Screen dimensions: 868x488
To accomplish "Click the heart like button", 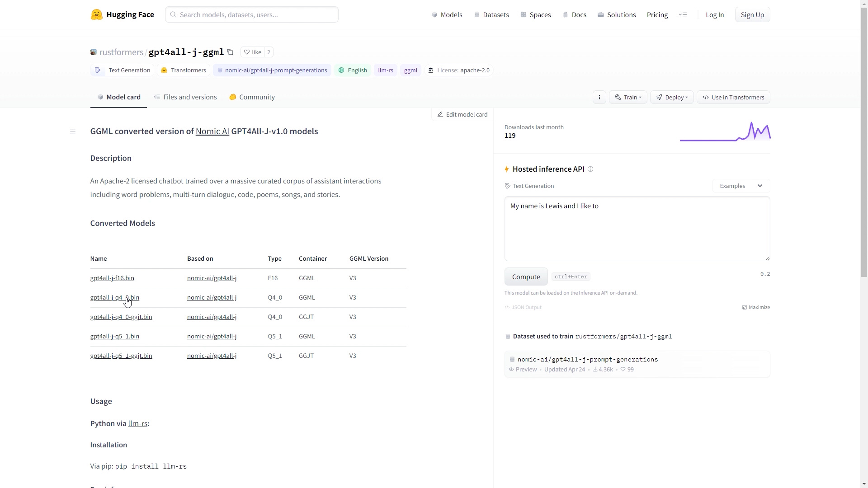I will click(252, 52).
